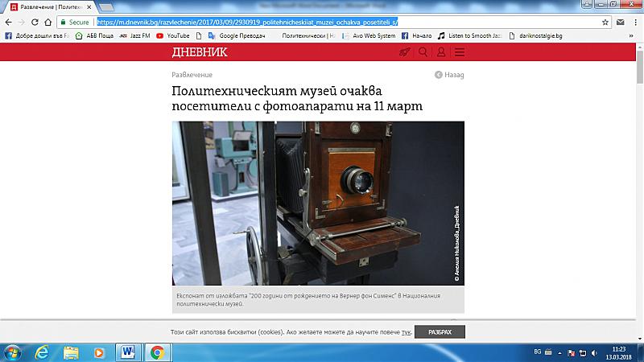Open the hamburger menu in Dnevnik header
The height and width of the screenshot is (362, 644).
(x=460, y=52)
